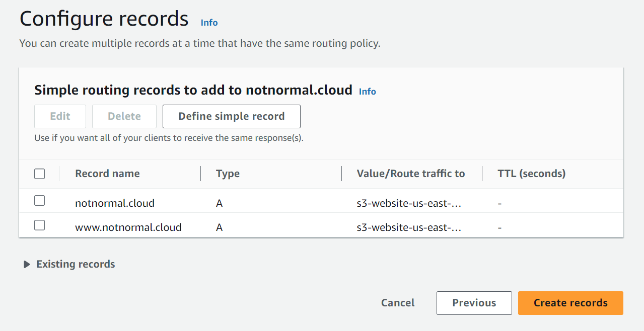The width and height of the screenshot is (644, 331).
Task: Open Info link next to Simple routing records
Action: tap(367, 92)
